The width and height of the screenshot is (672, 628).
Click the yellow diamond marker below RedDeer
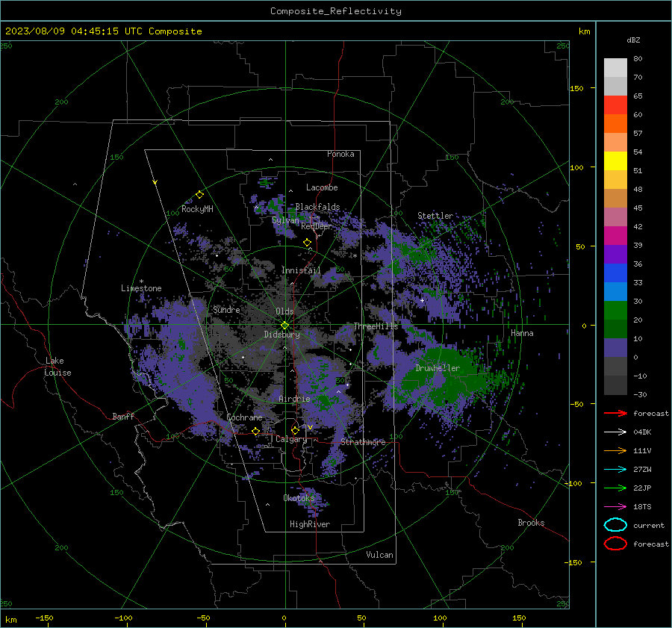click(x=307, y=243)
